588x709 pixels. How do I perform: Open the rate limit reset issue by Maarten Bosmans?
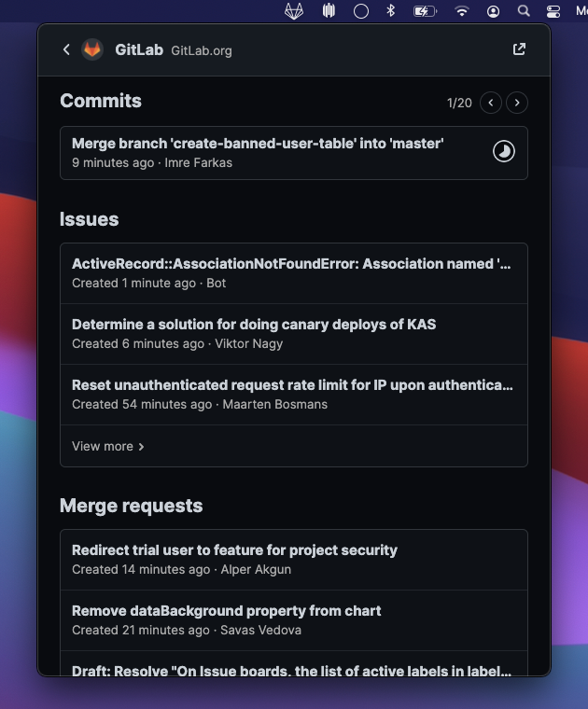pos(294,395)
